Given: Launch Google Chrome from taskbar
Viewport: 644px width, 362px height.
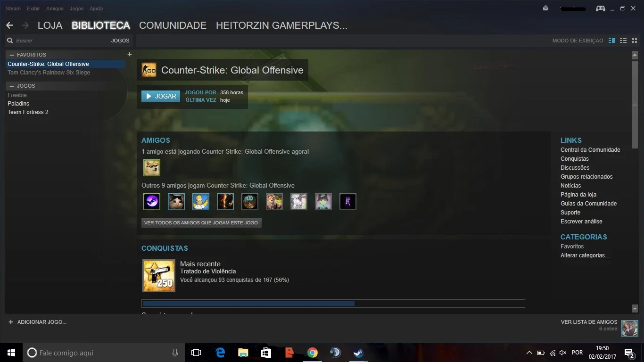Looking at the screenshot, I should [x=312, y=353].
